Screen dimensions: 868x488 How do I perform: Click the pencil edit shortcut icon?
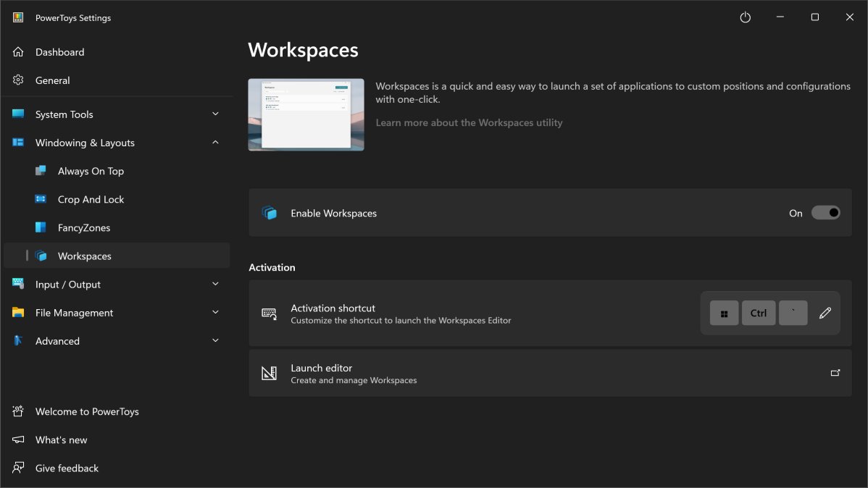pyautogui.click(x=825, y=313)
